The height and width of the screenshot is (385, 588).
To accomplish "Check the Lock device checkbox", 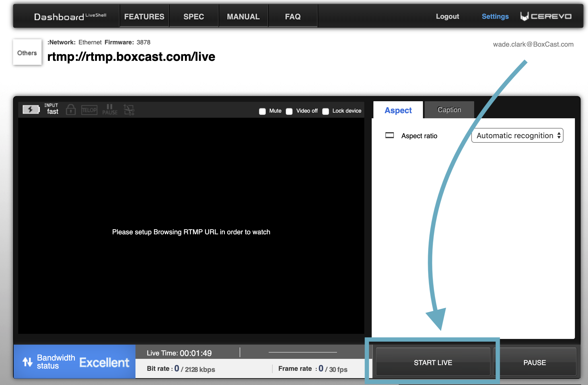I will [326, 111].
